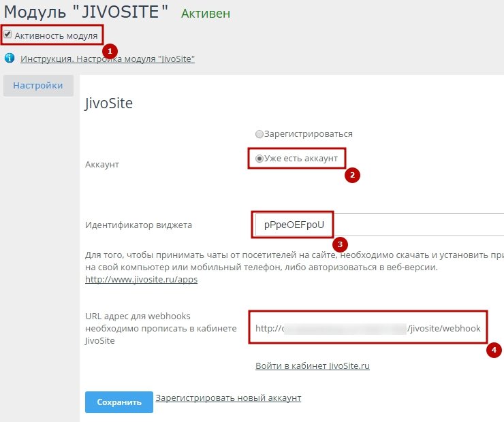
Task: Click the "URL адрес для webhooks" label
Action: point(161,328)
